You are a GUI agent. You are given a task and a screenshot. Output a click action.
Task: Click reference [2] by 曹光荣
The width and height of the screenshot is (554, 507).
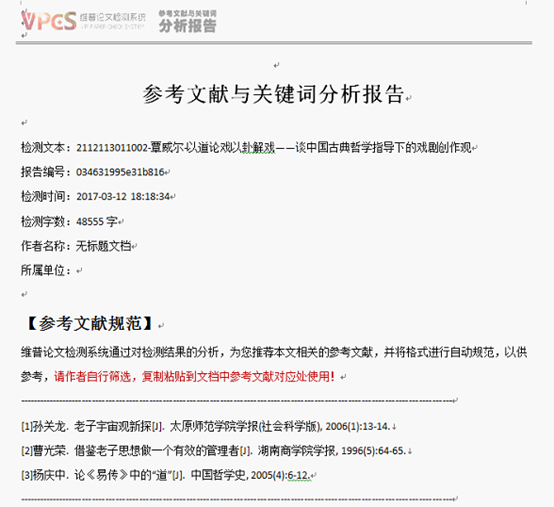point(213,451)
